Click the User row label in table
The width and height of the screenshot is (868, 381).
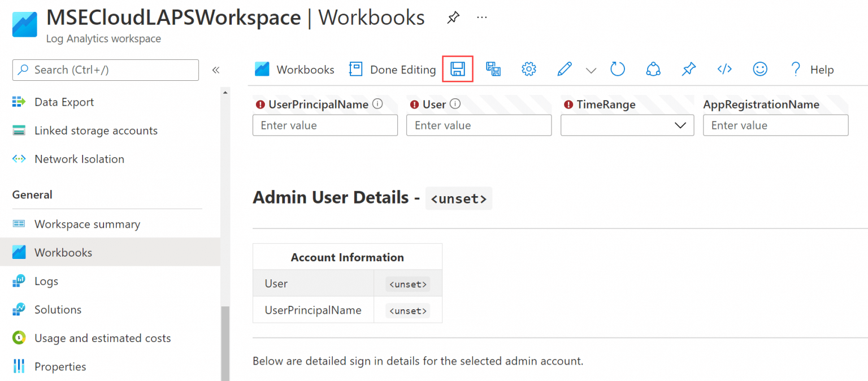pos(276,283)
